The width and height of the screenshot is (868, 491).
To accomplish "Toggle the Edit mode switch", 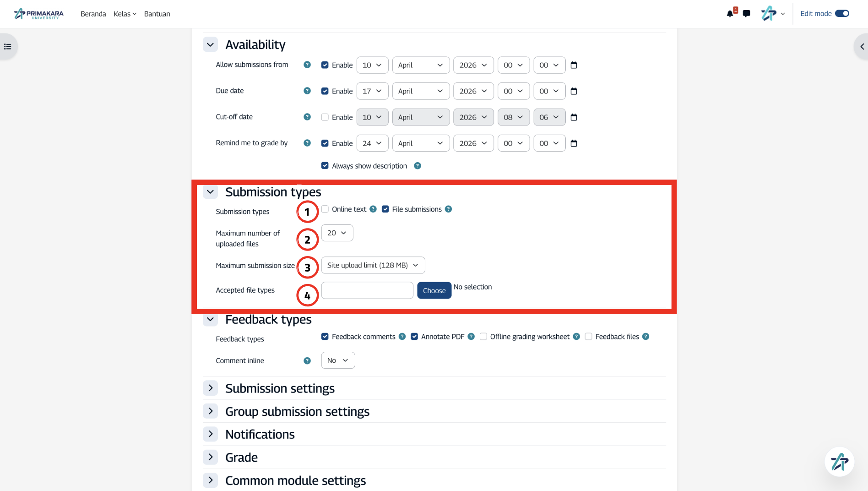I will tap(842, 14).
